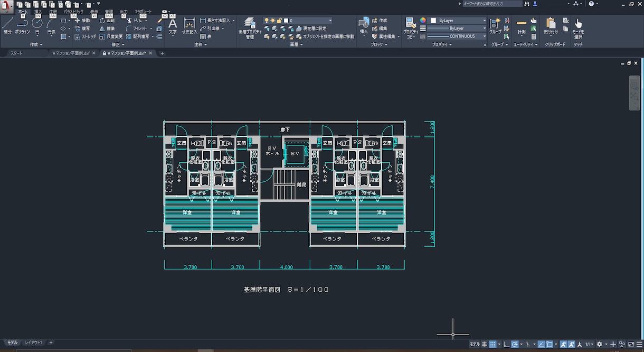
Task: Toggle grid display in status bar
Action: [485, 344]
